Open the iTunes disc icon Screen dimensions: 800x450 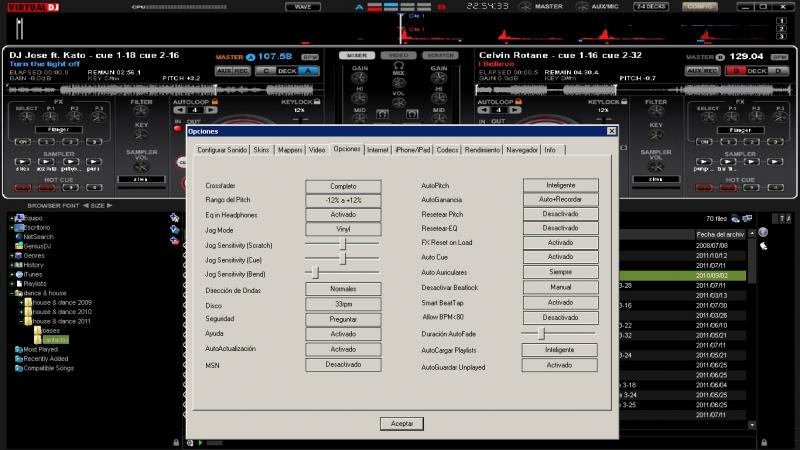tap(19, 274)
